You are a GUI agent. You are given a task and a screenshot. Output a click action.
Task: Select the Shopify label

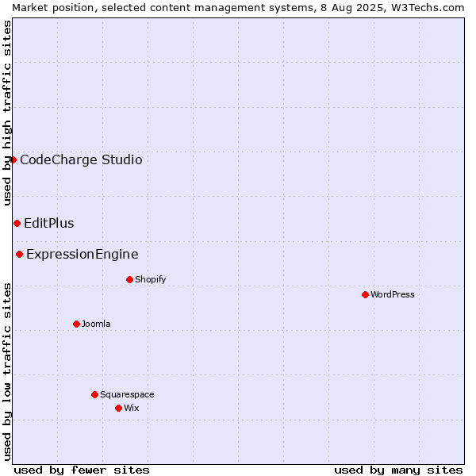click(150, 279)
